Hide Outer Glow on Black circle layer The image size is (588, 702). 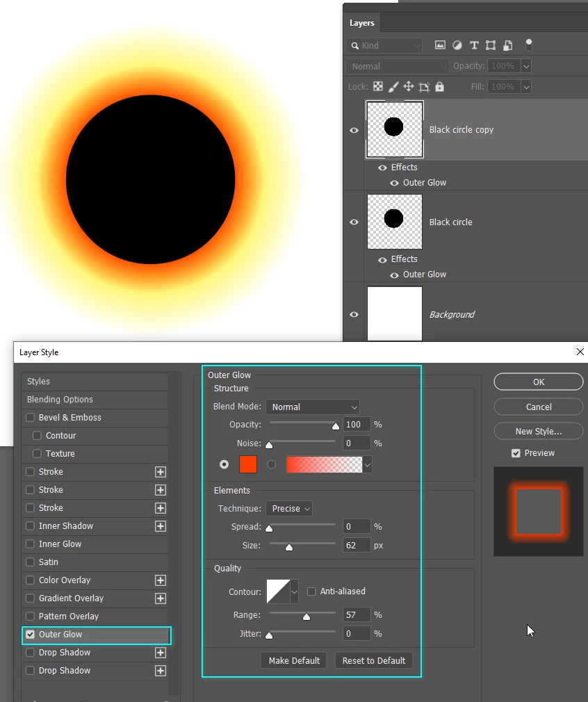tap(394, 275)
